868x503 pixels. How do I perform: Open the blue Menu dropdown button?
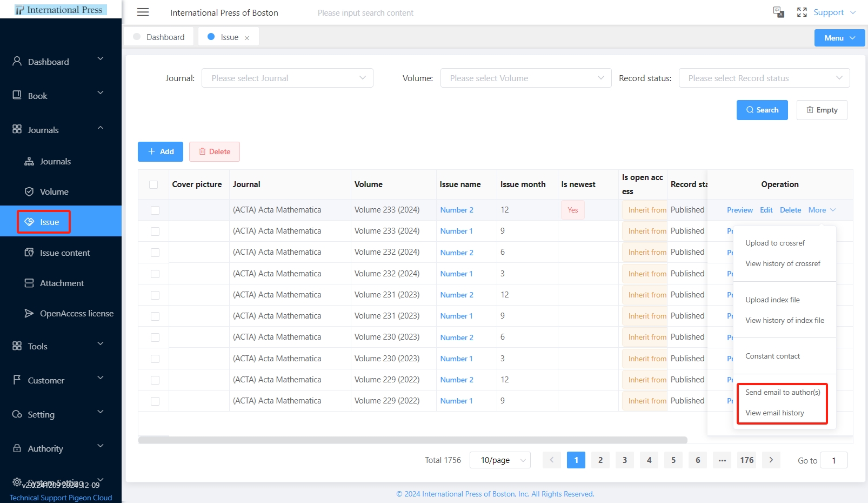tap(840, 38)
